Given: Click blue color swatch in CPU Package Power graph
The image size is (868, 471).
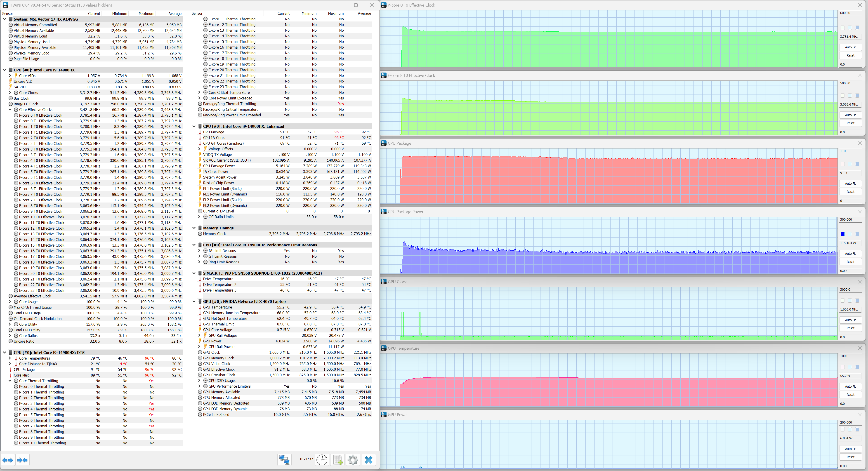Looking at the screenshot, I should (x=842, y=234).
